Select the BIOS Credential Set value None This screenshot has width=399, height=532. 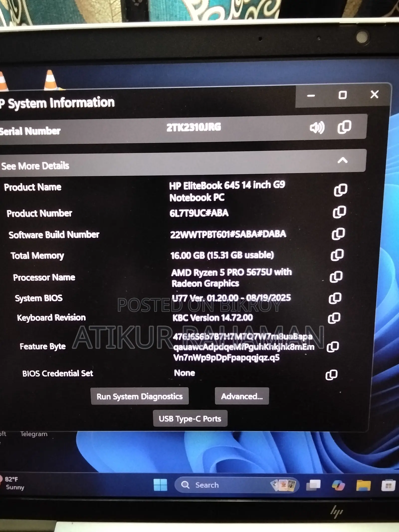[x=185, y=373]
